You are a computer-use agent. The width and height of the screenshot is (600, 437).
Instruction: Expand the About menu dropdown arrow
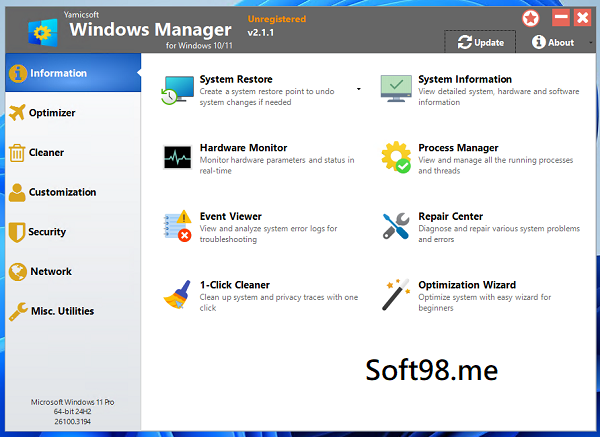pos(590,42)
